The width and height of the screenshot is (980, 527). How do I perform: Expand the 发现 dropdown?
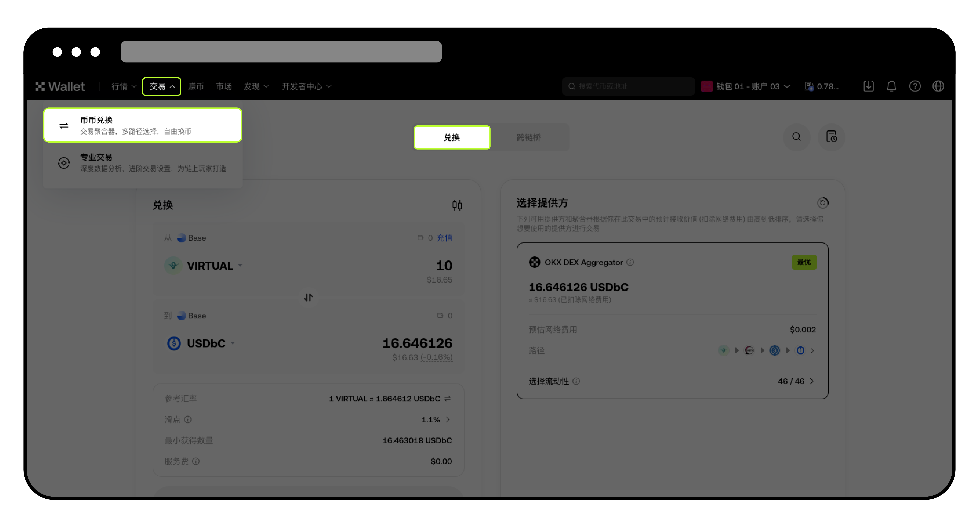256,86
